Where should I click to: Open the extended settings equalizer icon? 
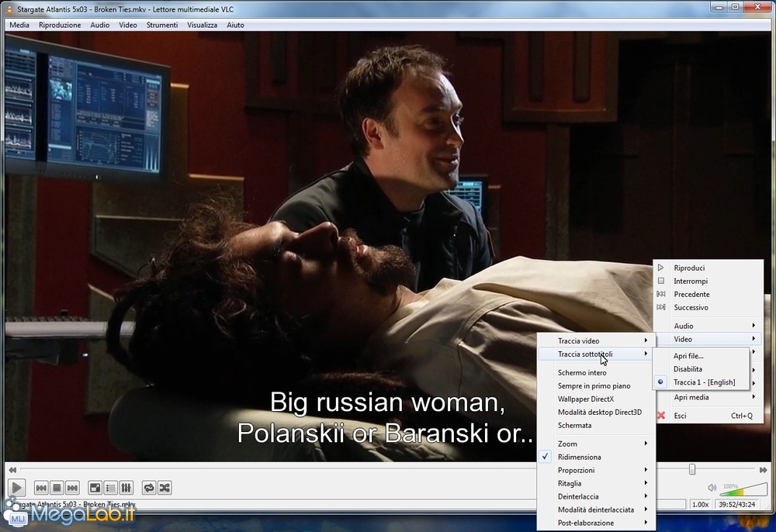coord(126,488)
